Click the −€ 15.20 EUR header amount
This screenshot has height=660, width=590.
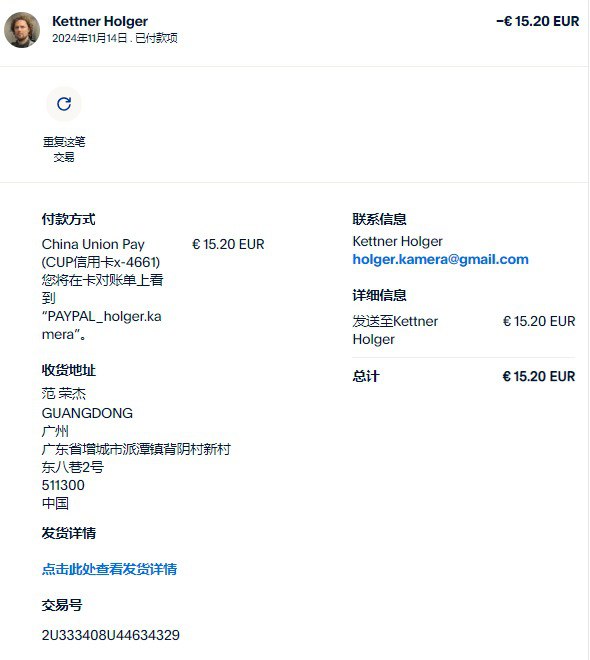537,21
